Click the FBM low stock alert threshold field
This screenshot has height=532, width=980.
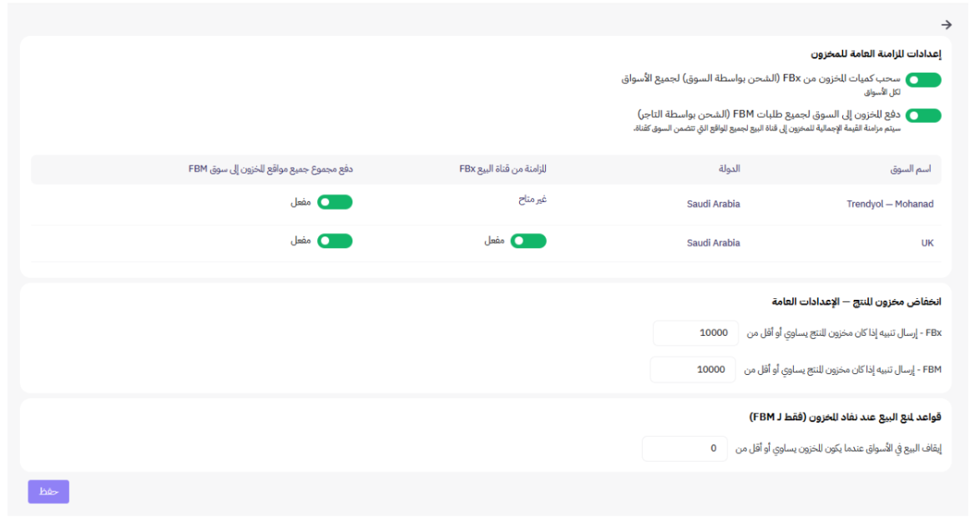click(693, 368)
